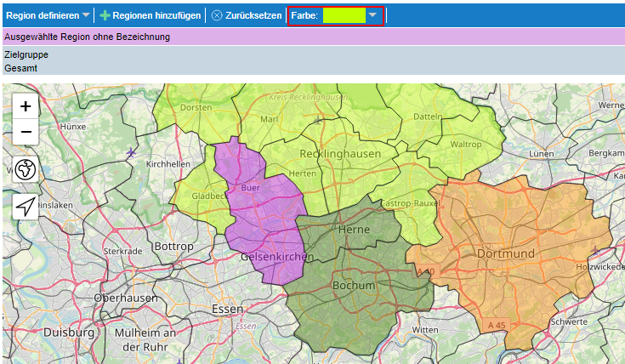The height and width of the screenshot is (364, 625).
Task: Zoom in on the map
Action: pyautogui.click(x=26, y=106)
